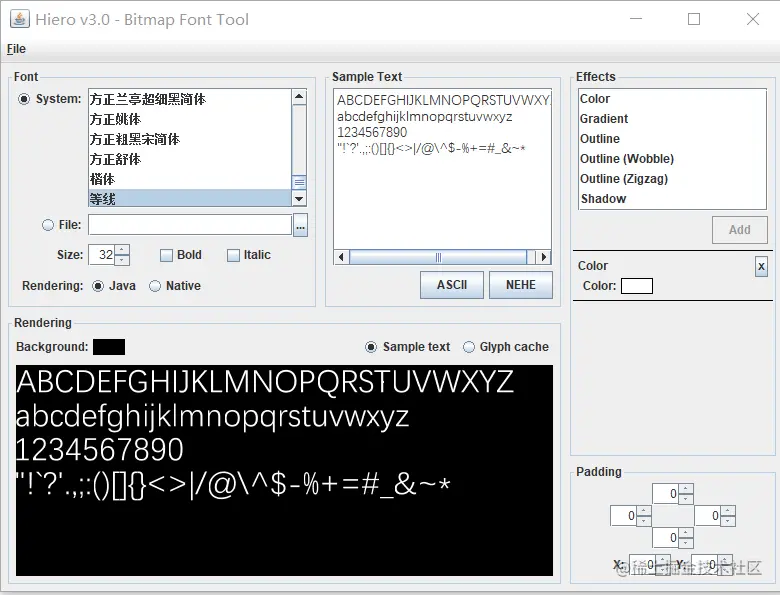
Task: Decrease top padding value
Action: coord(685,499)
